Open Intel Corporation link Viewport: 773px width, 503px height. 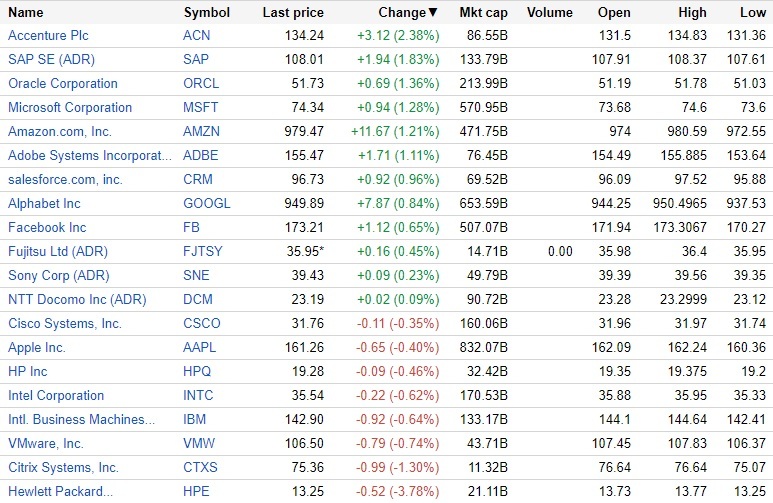56,395
